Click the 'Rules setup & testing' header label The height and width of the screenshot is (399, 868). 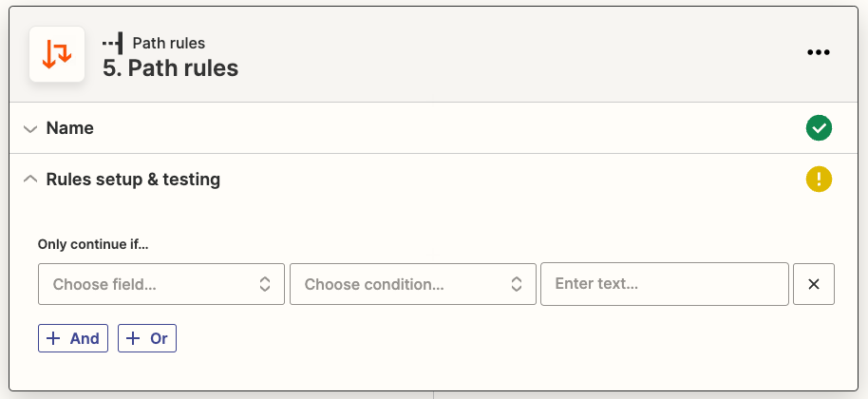(x=133, y=179)
